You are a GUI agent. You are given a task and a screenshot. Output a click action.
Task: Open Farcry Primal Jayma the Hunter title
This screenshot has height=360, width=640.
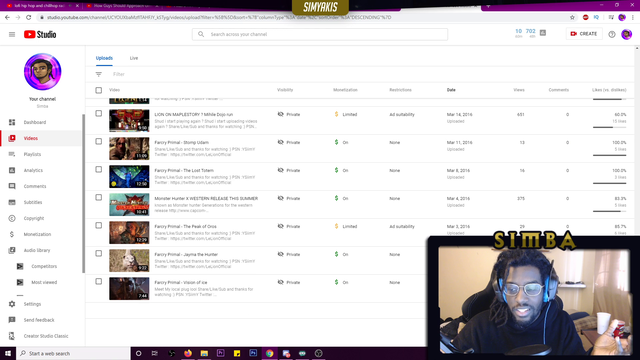click(186, 254)
